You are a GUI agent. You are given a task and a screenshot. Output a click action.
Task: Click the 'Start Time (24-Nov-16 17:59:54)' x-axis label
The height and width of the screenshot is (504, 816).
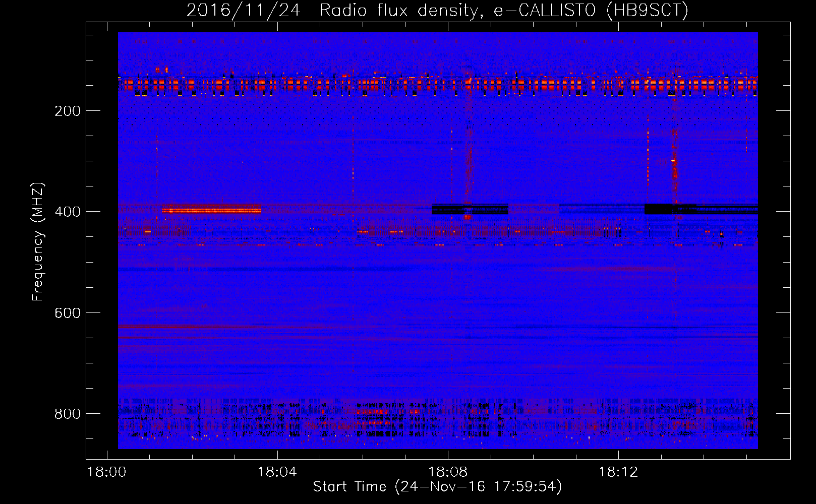coord(437,487)
